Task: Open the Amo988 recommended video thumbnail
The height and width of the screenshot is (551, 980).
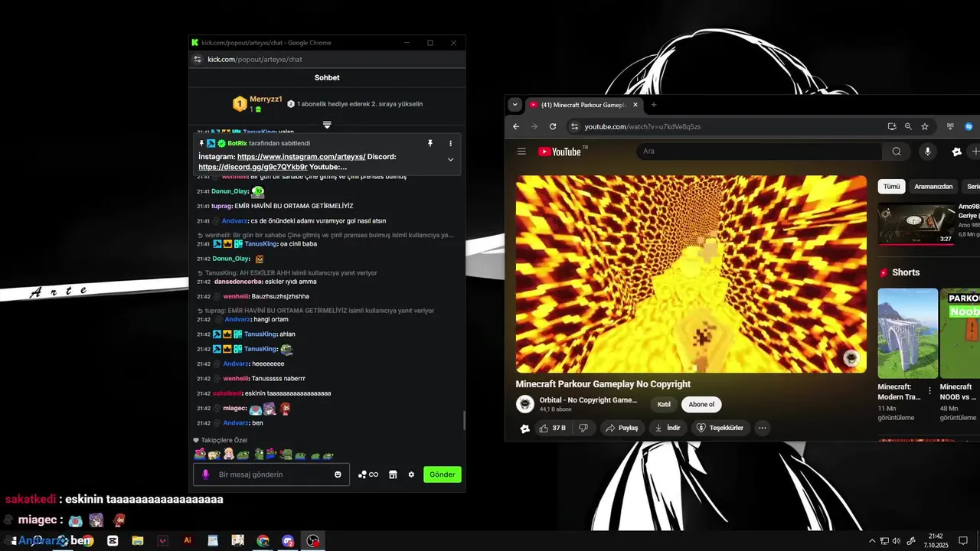Action: tap(917, 223)
